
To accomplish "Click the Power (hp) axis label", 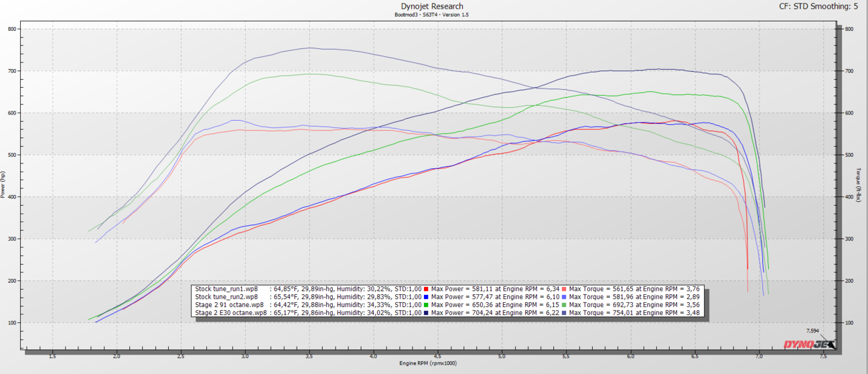I will pos(4,184).
